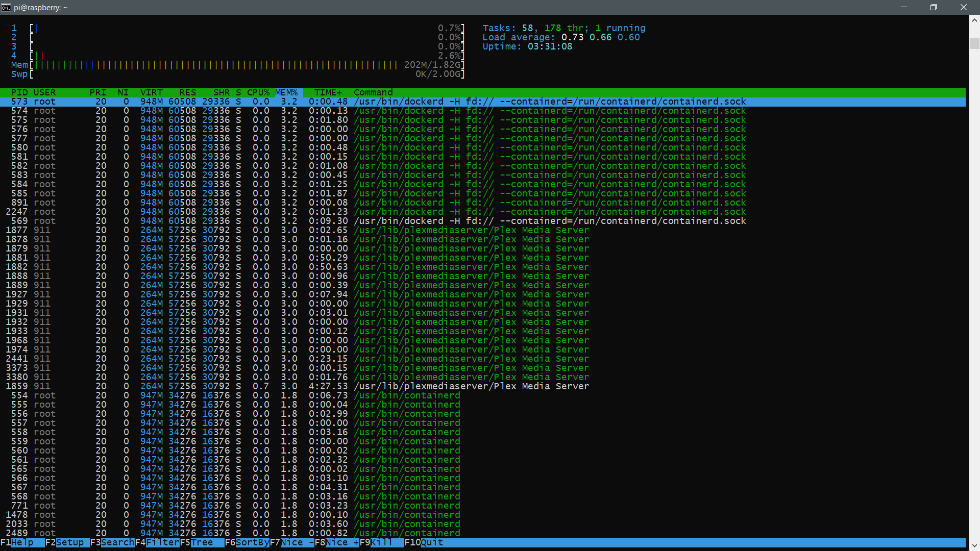Open Setup from the F2 footer button
The height and width of the screenshot is (551, 980).
pos(67,542)
